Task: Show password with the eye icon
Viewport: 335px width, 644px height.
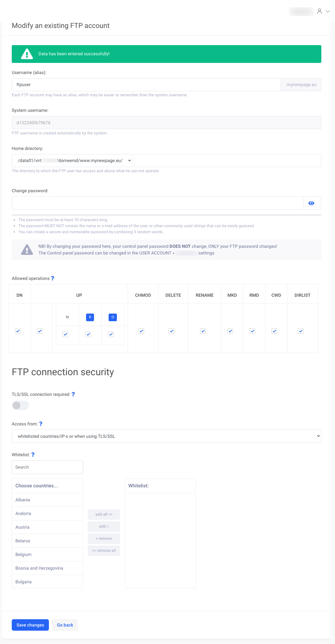Action: click(x=312, y=203)
